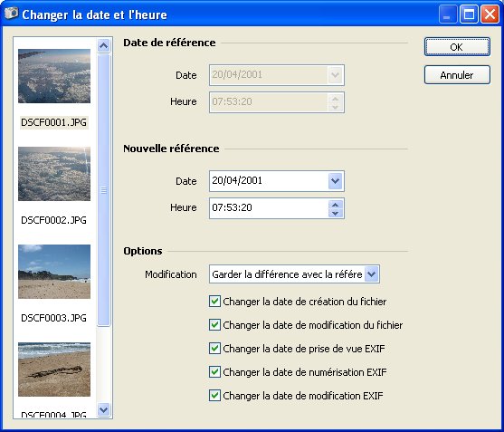Click the Annuler button
This screenshot has height=432, width=504.
[457, 75]
